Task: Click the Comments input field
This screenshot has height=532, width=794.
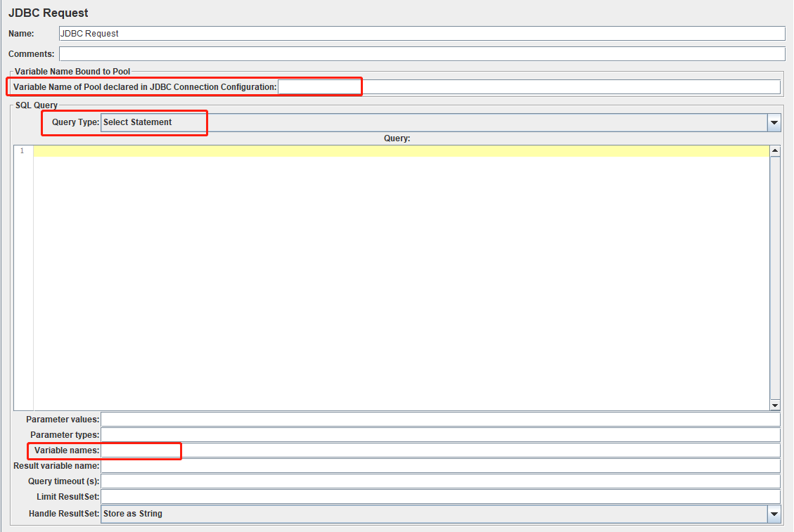Action: tap(422, 53)
